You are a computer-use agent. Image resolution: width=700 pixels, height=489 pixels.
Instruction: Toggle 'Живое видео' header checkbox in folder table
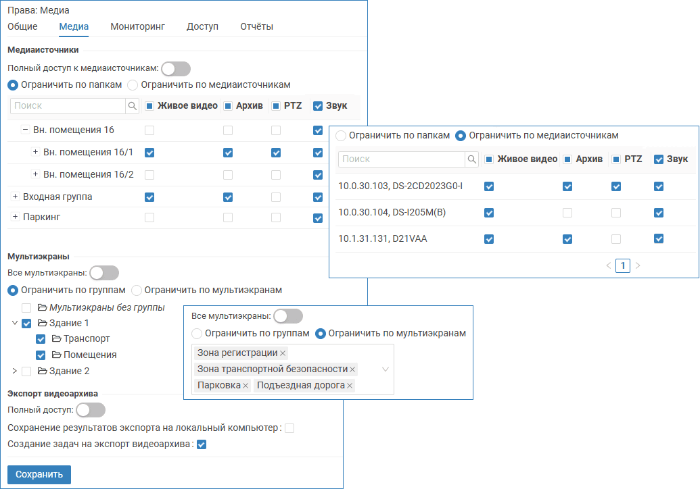pos(150,106)
